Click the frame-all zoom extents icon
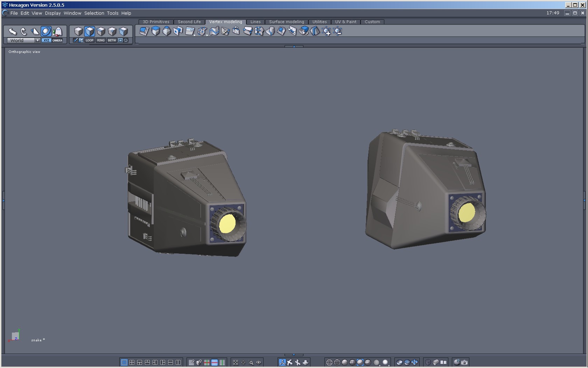The image size is (588, 368). click(x=236, y=362)
